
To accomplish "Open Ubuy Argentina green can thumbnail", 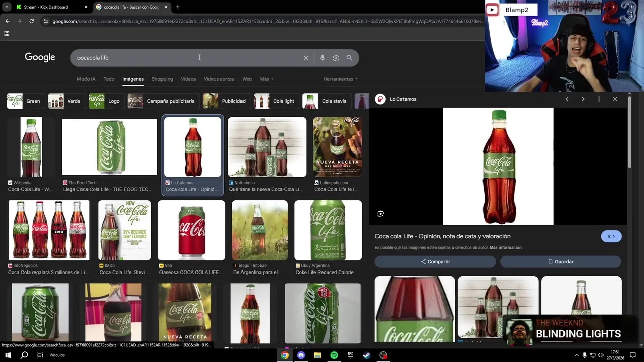I will [328, 230].
